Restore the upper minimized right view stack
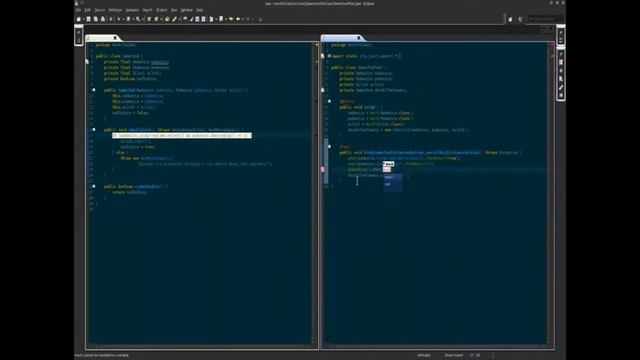 (x=561, y=32)
